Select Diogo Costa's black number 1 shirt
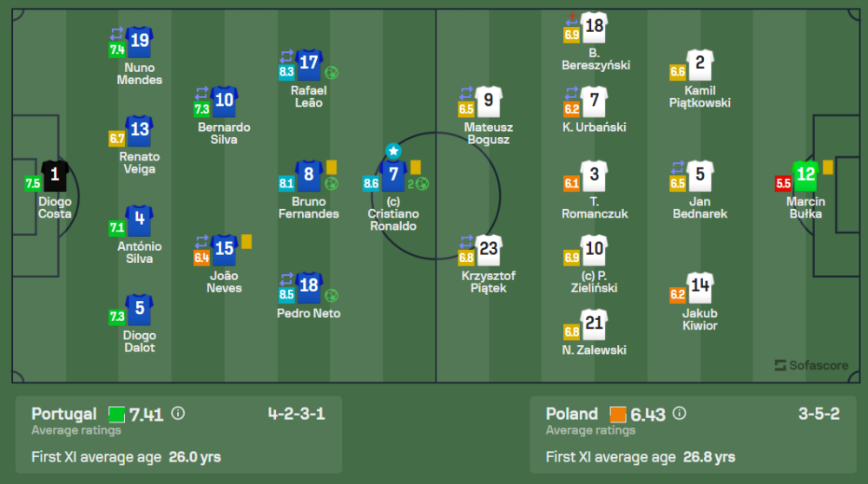This screenshot has width=868, height=484. point(55,175)
